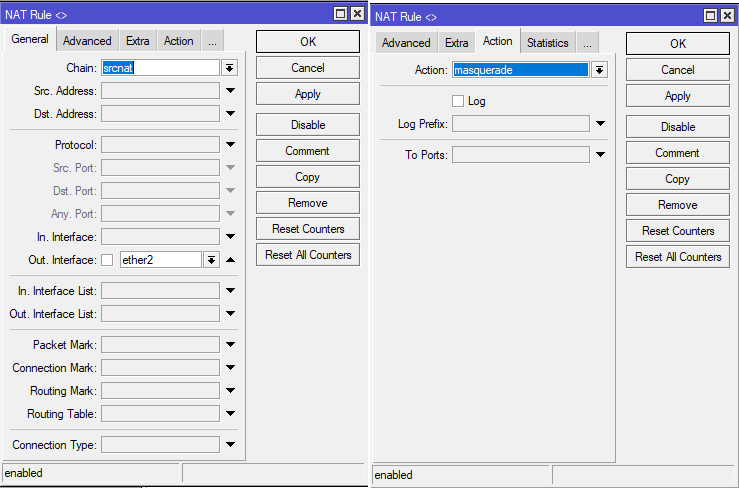The width and height of the screenshot is (739, 488).
Task: Toggle the Out. Interface negate checkbox
Action: pos(107,260)
